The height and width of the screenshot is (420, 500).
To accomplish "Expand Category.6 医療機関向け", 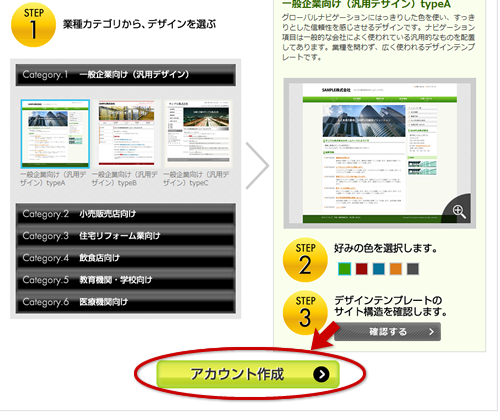I will point(126,302).
